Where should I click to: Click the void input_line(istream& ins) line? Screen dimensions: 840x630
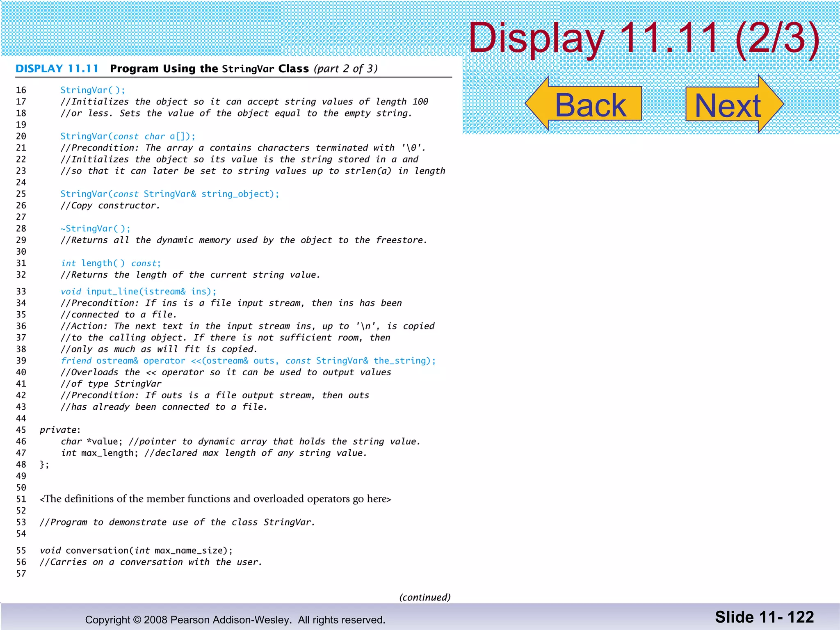[138, 291]
